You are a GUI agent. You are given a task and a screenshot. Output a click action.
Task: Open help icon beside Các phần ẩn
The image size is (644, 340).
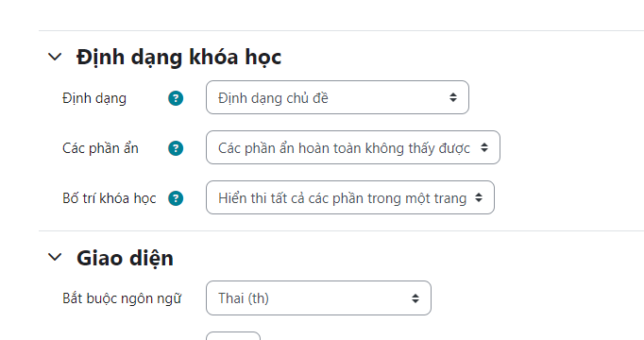[x=176, y=148]
